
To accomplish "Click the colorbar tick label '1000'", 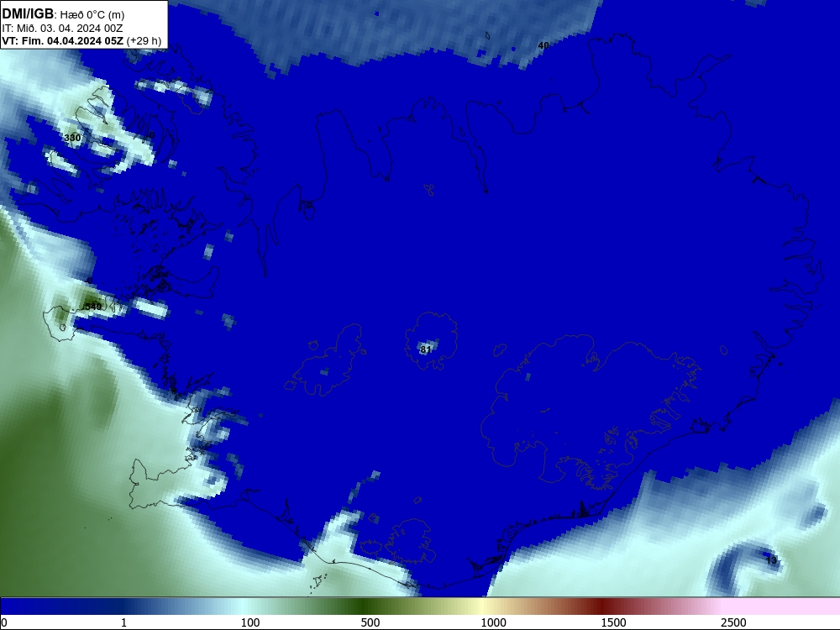I will click(493, 622).
